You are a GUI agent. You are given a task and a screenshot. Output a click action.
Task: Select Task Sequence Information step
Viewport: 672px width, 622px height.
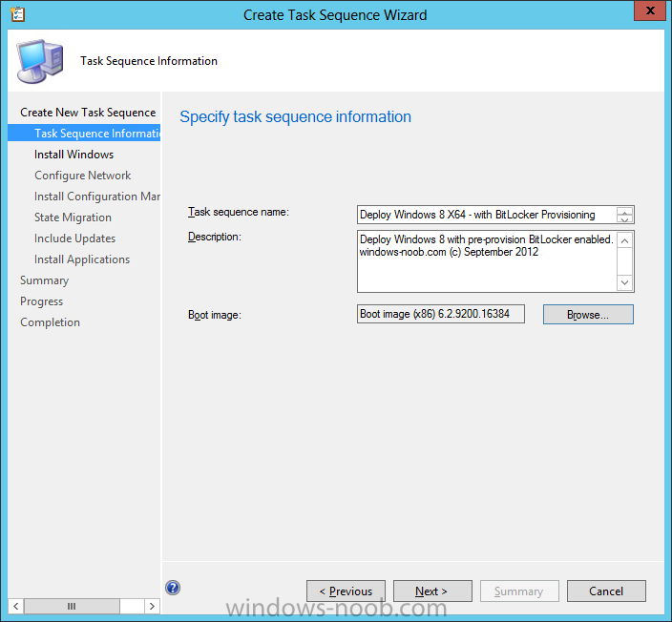84,134
